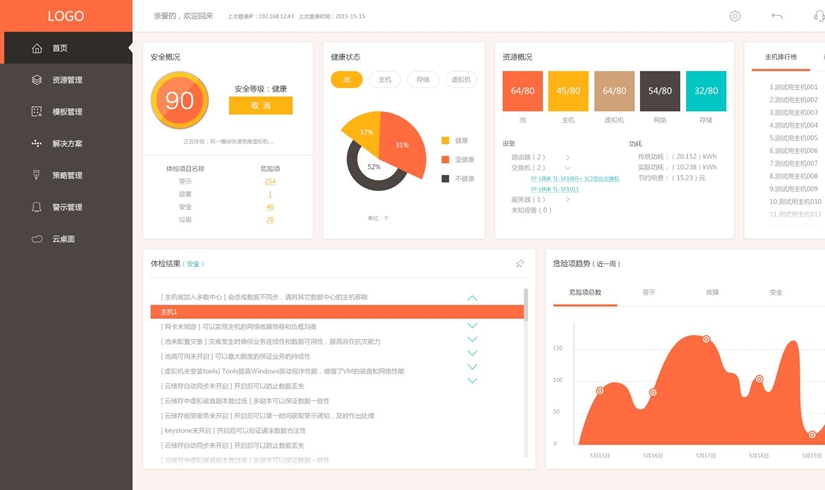This screenshot has height=490, width=825.
Task: Expand the 路由器 (2) device group
Action: click(x=568, y=157)
